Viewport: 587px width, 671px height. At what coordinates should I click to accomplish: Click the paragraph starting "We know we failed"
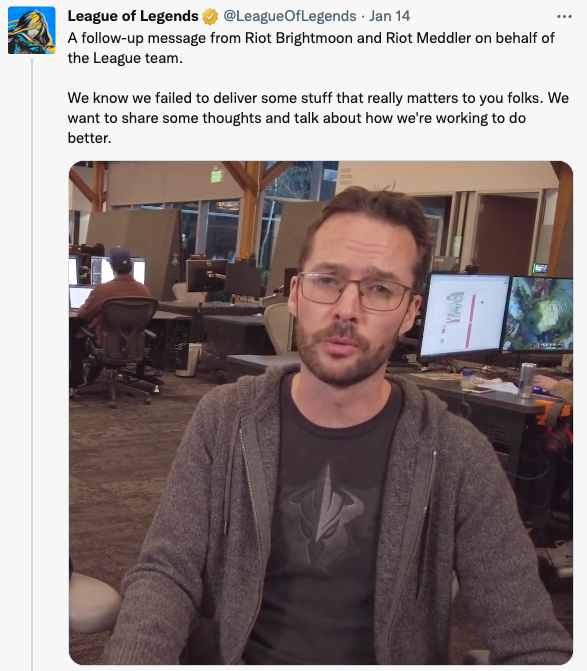pyautogui.click(x=318, y=118)
